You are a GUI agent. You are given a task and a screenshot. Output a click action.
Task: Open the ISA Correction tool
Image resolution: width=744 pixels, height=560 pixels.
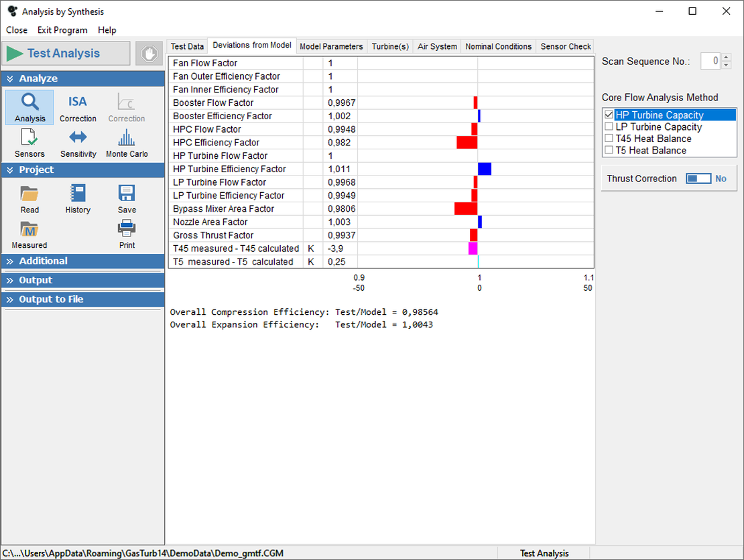point(78,107)
